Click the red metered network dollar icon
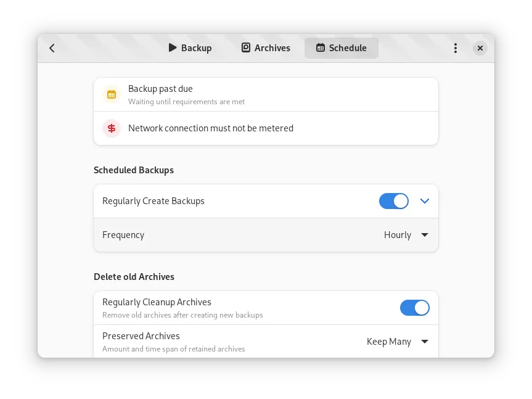The width and height of the screenshot is (532, 399). coord(112,128)
